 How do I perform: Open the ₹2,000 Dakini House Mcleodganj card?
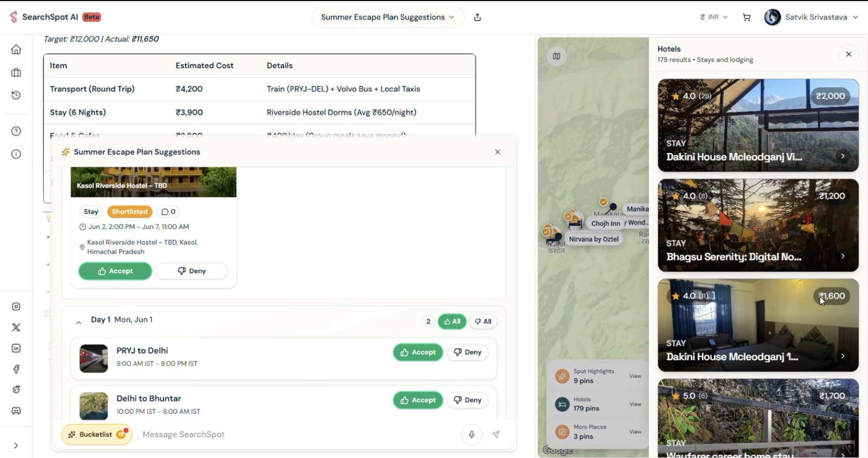coord(758,125)
